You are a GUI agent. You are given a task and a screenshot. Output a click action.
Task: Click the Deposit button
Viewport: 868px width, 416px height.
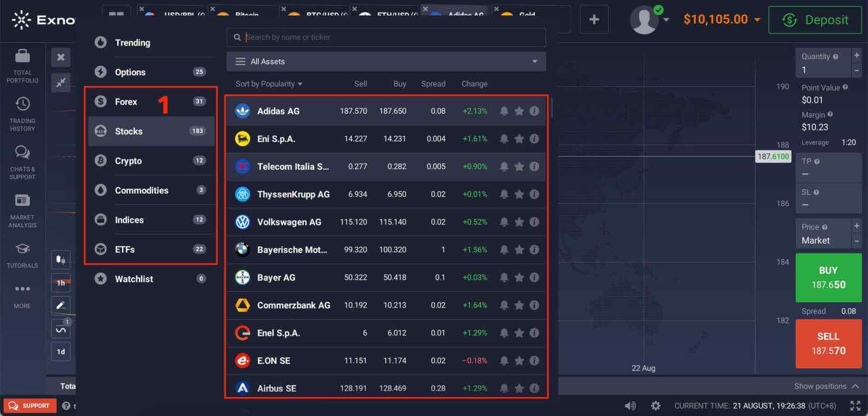coord(815,20)
